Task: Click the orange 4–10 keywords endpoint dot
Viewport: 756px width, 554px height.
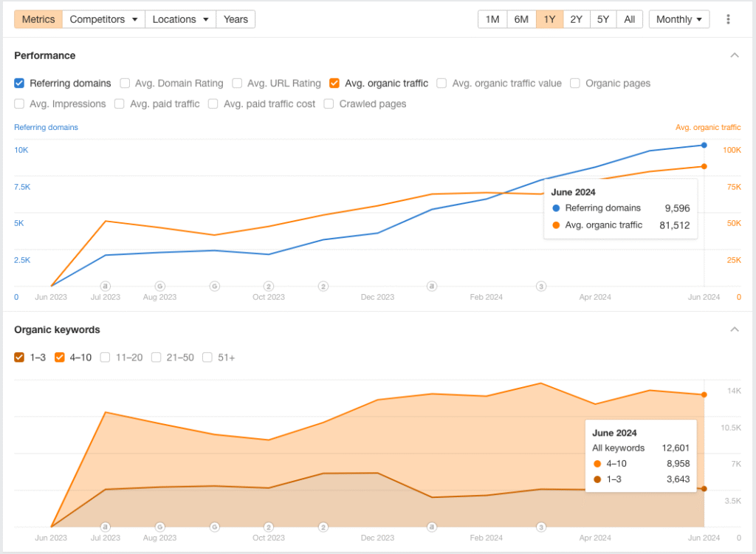Action: point(704,394)
